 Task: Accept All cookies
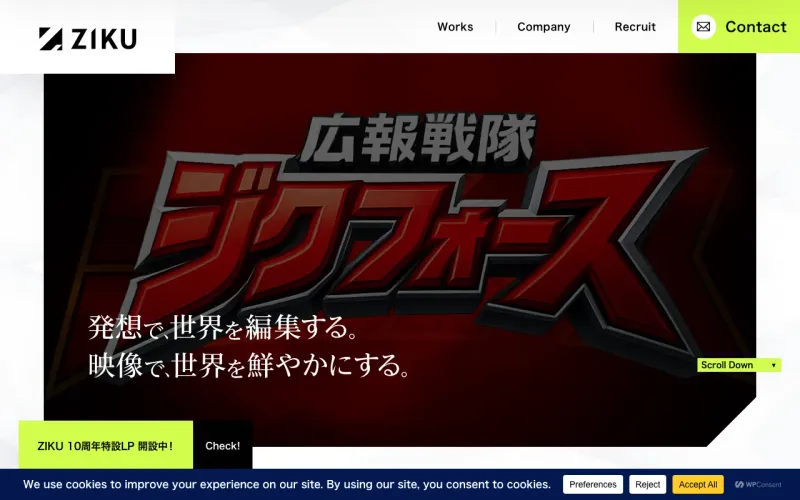pyautogui.click(x=697, y=484)
